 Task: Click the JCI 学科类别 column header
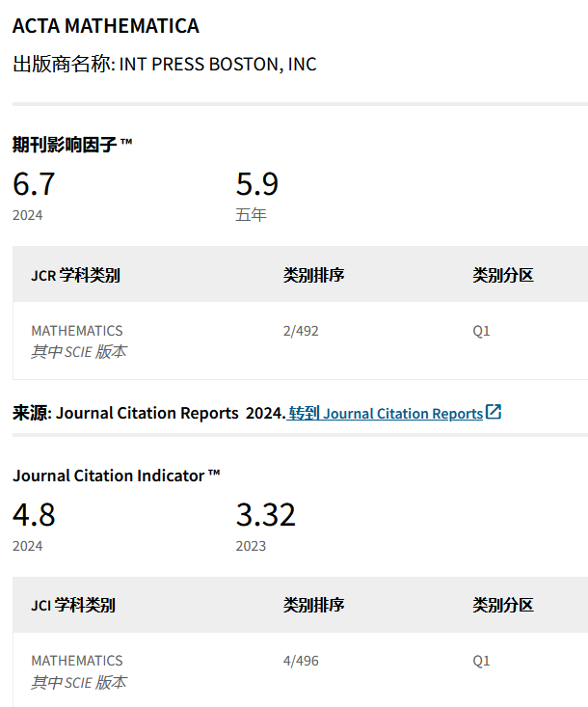click(x=73, y=605)
